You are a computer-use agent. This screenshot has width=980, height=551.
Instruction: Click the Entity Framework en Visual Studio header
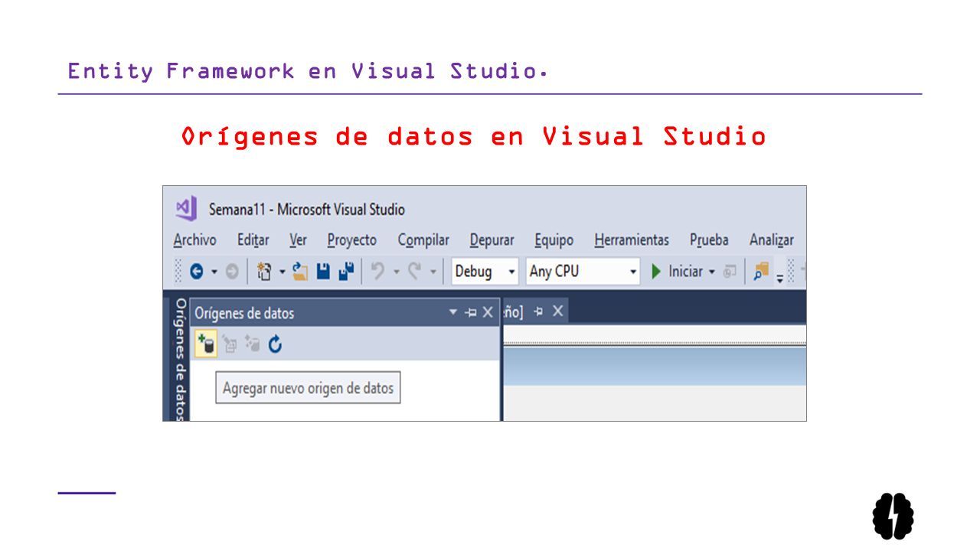click(x=308, y=71)
